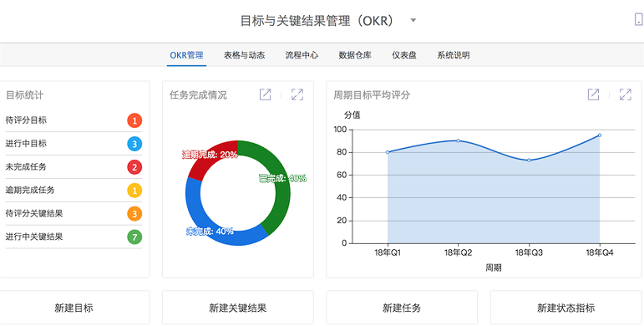Go to the 流程中心 tab
644x326 pixels.
[x=302, y=55]
